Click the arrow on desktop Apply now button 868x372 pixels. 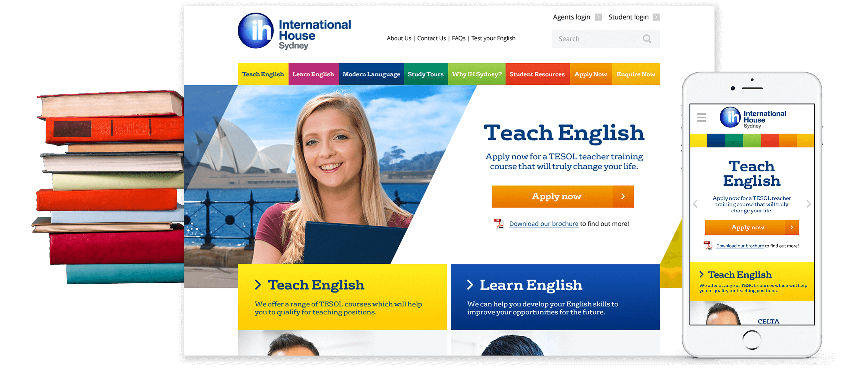click(623, 197)
